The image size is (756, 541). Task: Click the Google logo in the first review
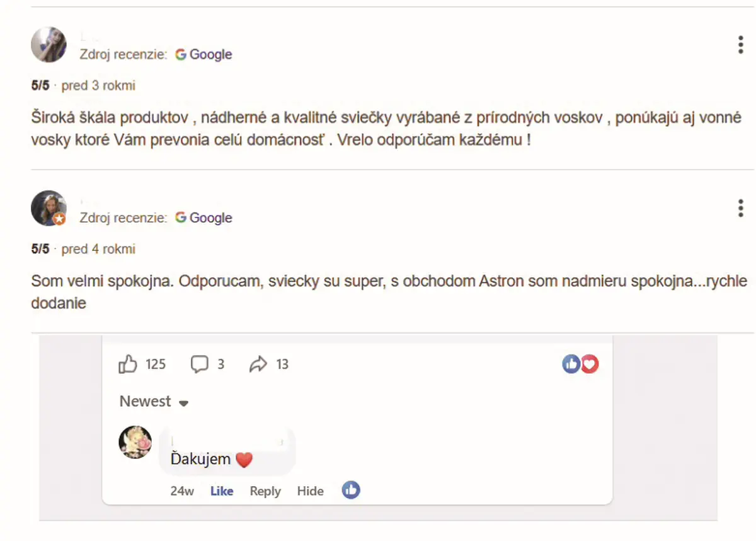[203, 54]
